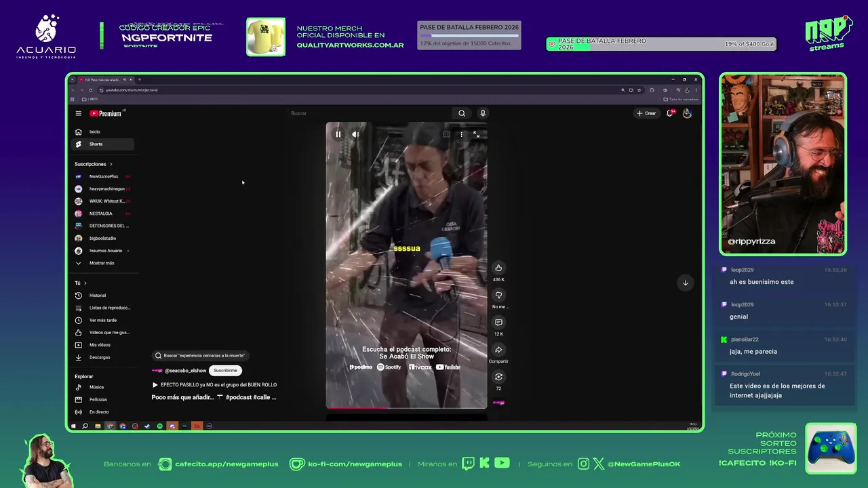The width and height of the screenshot is (868, 488).
Task: Select Shorts in the sidebar
Action: pos(102,144)
